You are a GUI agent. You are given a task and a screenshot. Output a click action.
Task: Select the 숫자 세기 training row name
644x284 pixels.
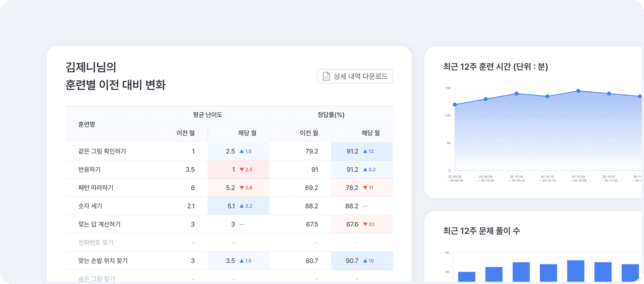click(90, 206)
